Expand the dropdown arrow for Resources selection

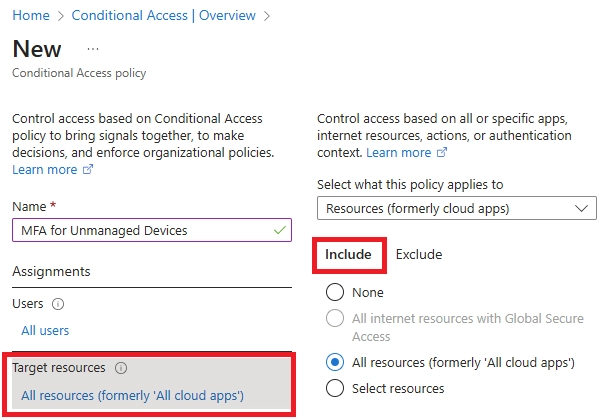pyautogui.click(x=583, y=208)
